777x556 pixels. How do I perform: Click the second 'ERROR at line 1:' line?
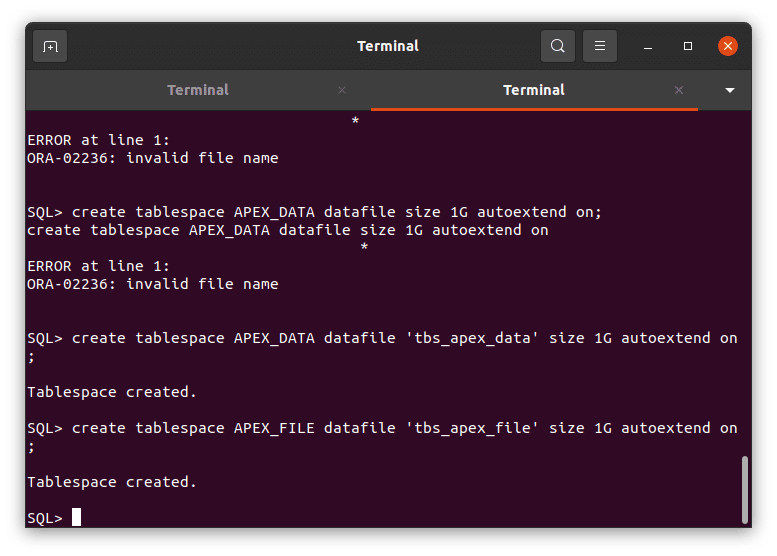[98, 266]
